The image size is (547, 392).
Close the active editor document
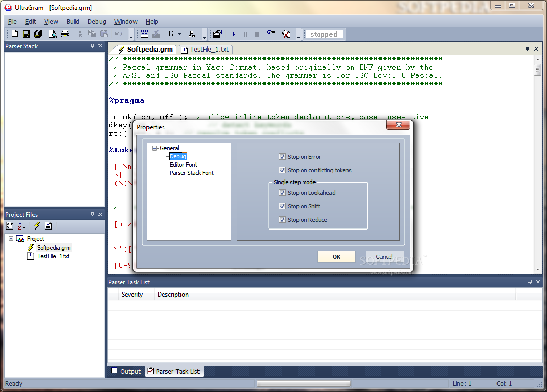(x=537, y=49)
